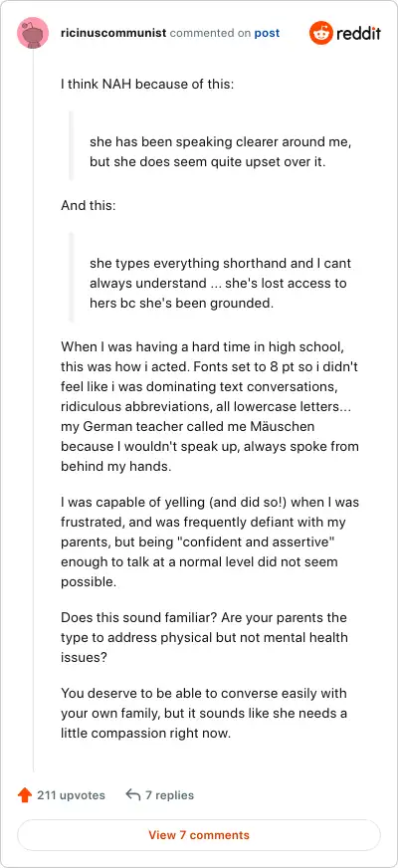Click paragraph beginning "You deserve to be able"
This screenshot has width=398, height=868.
204,714
